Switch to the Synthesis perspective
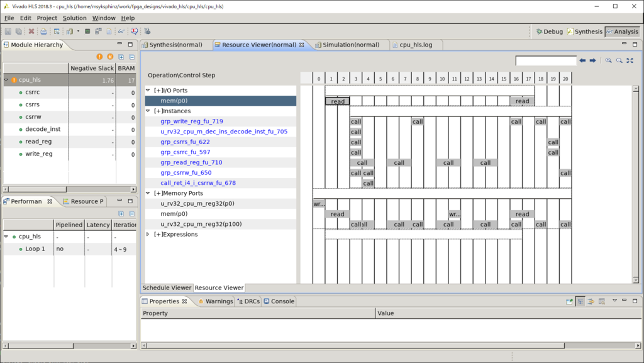The height and width of the screenshot is (363, 644). click(x=585, y=31)
